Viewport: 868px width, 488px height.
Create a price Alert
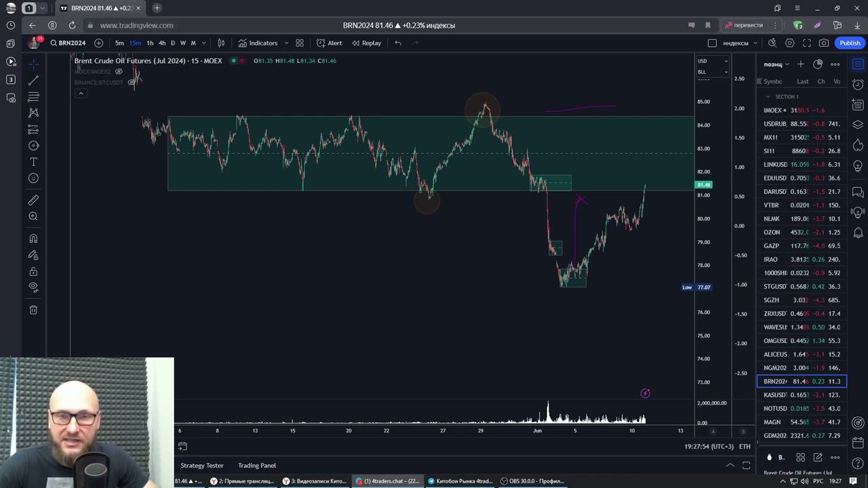329,43
